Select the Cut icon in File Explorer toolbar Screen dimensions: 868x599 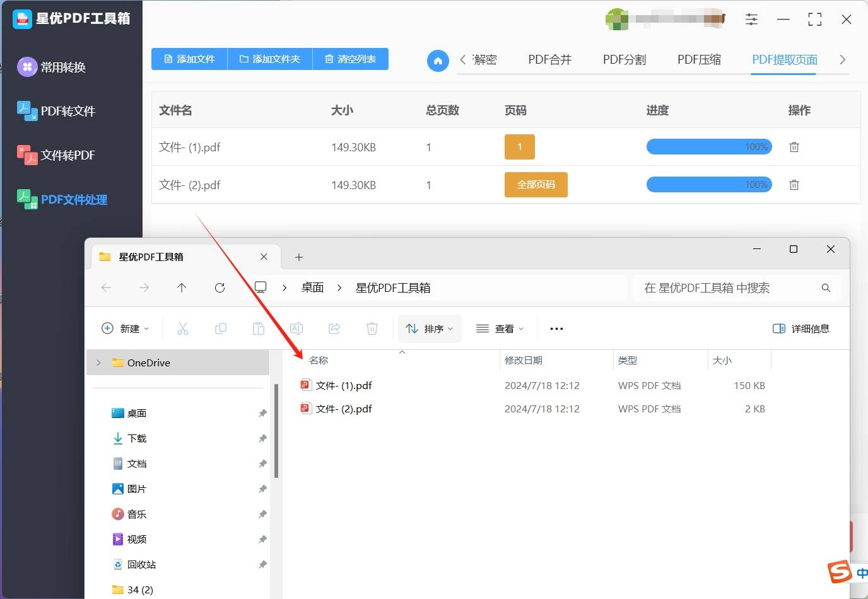[x=183, y=329]
